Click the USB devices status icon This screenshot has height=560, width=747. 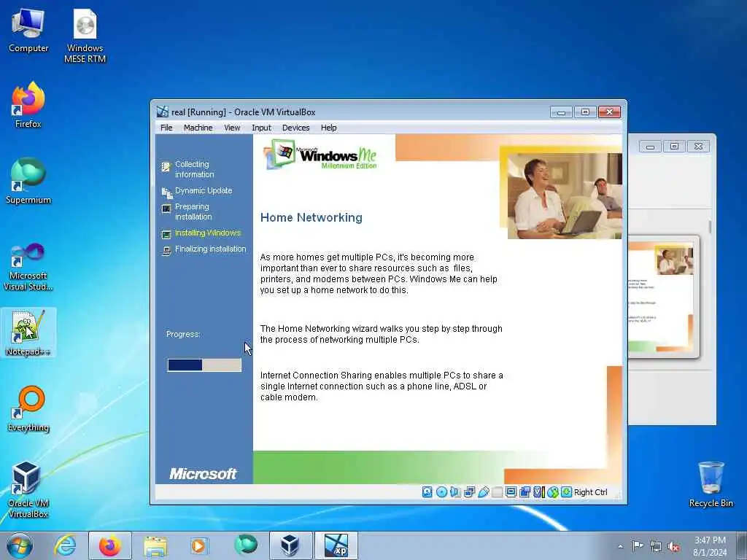pyautogui.click(x=483, y=492)
